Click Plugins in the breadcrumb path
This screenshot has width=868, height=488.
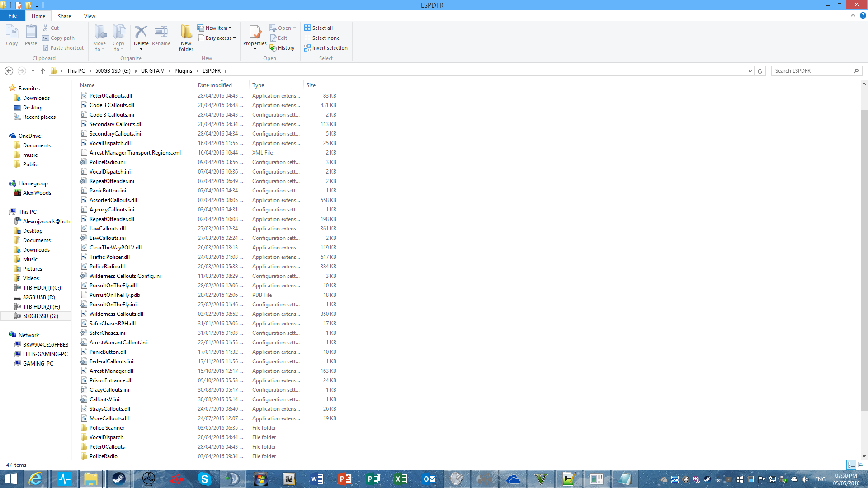[x=183, y=71]
